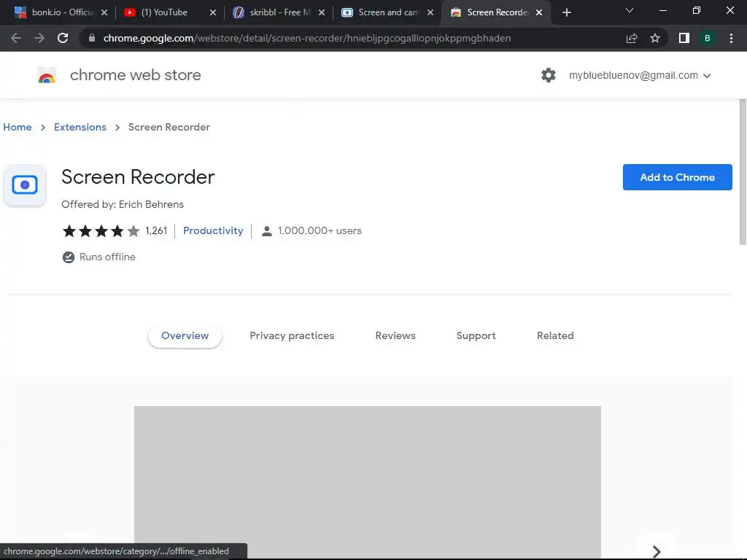Go to Home breadcrumb link
747x560 pixels.
pyautogui.click(x=18, y=127)
